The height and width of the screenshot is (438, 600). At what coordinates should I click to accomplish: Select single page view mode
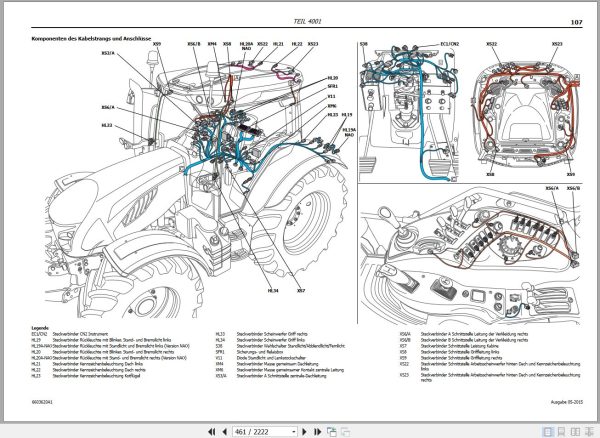[x=548, y=431]
